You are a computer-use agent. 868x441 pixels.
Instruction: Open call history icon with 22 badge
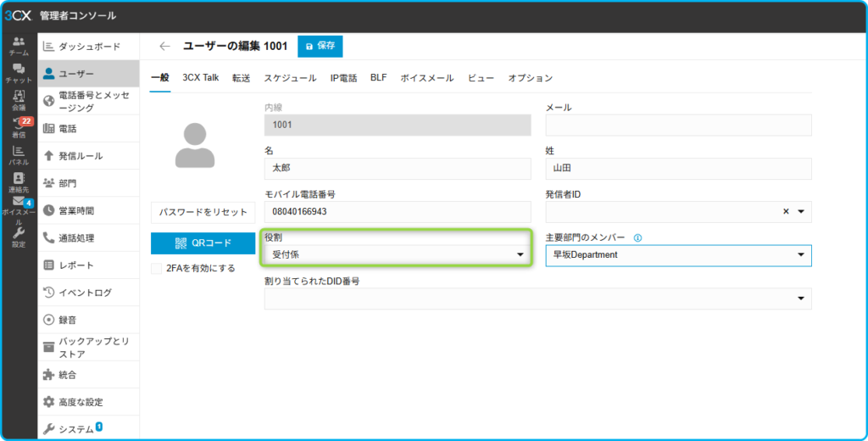[19, 127]
